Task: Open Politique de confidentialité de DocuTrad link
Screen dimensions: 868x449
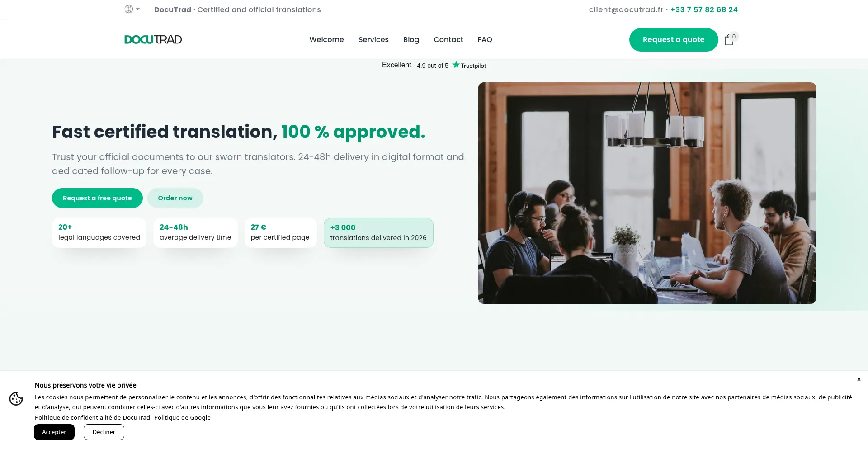Action: click(x=92, y=417)
